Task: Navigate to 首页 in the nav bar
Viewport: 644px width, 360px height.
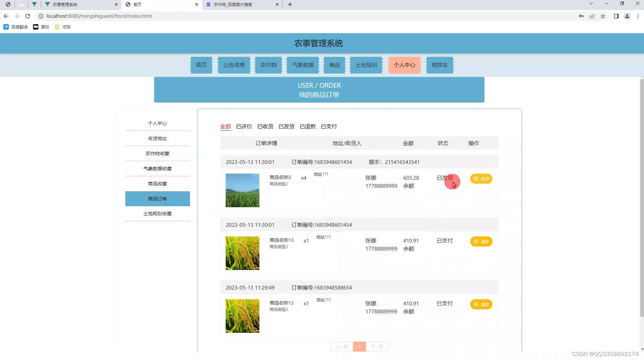Action: pos(201,65)
